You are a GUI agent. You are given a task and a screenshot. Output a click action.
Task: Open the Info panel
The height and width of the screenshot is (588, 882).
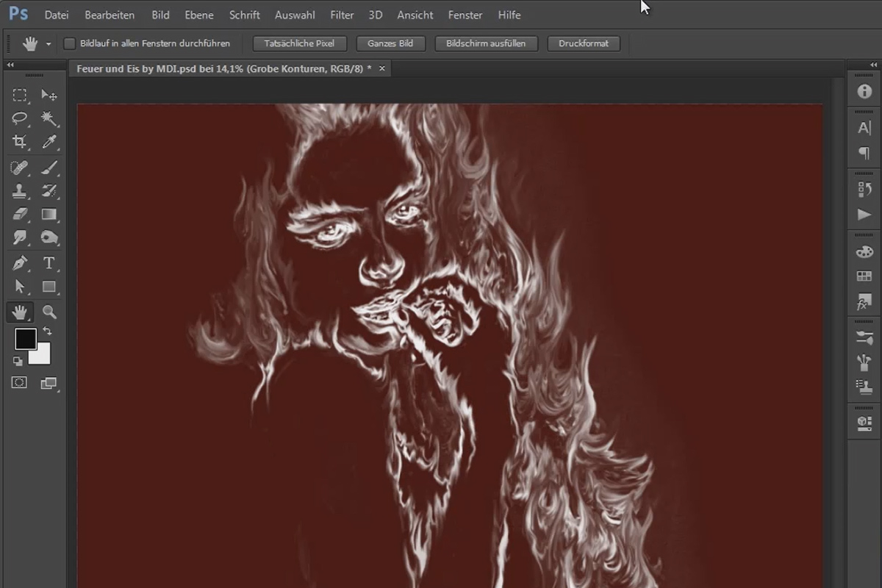click(864, 92)
